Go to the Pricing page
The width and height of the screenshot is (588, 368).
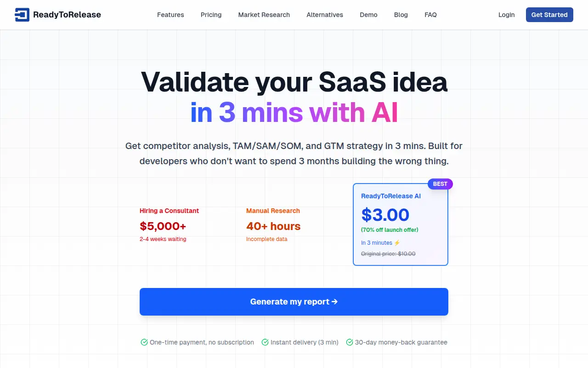point(211,15)
